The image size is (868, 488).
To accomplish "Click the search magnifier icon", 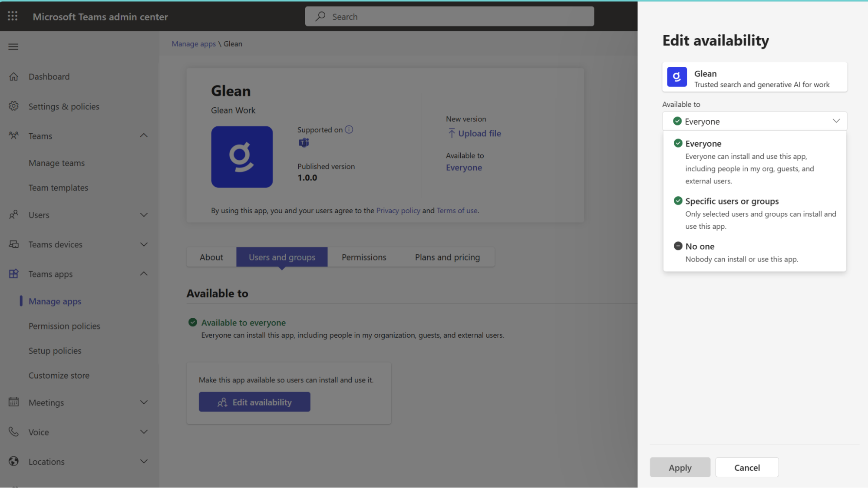I will 320,16.
